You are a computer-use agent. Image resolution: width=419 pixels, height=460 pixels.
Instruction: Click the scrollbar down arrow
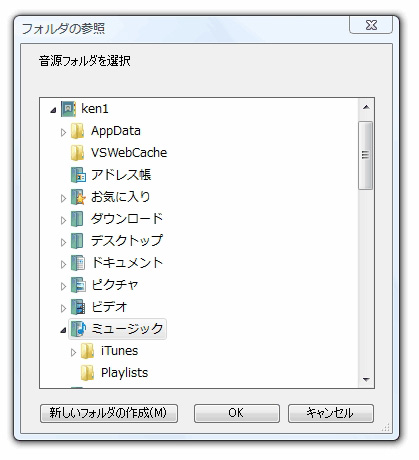366,380
